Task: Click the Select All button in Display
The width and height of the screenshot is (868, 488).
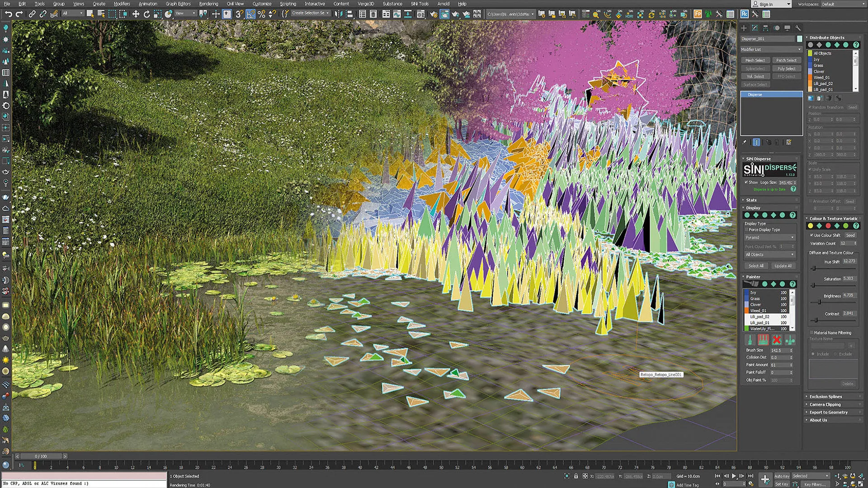Action: (756, 266)
